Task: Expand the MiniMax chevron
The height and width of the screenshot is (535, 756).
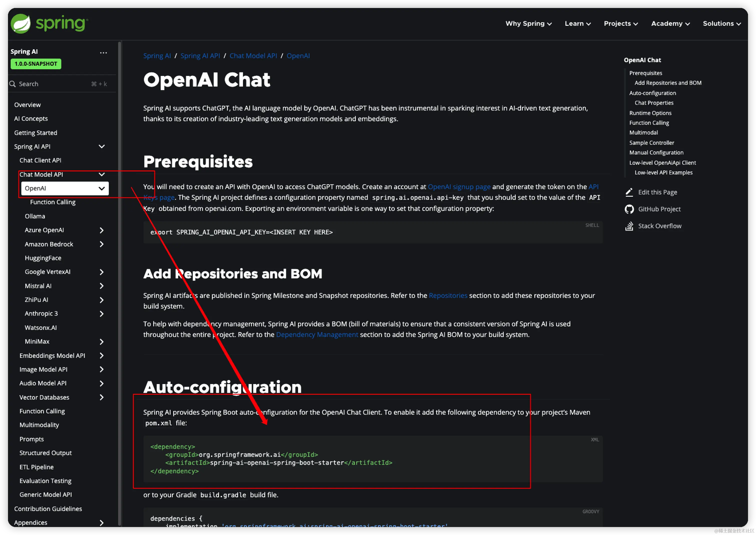Action: (101, 342)
